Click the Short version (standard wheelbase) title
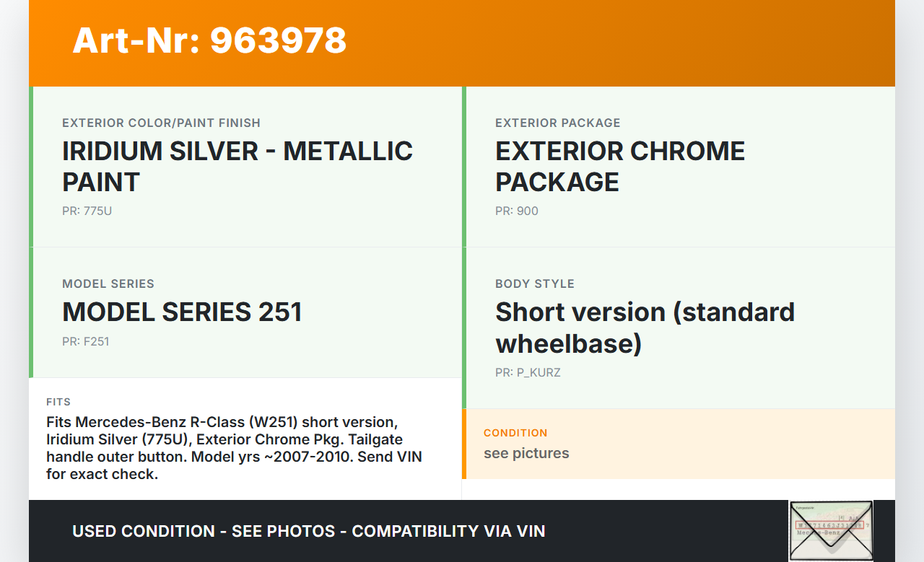 tap(645, 328)
